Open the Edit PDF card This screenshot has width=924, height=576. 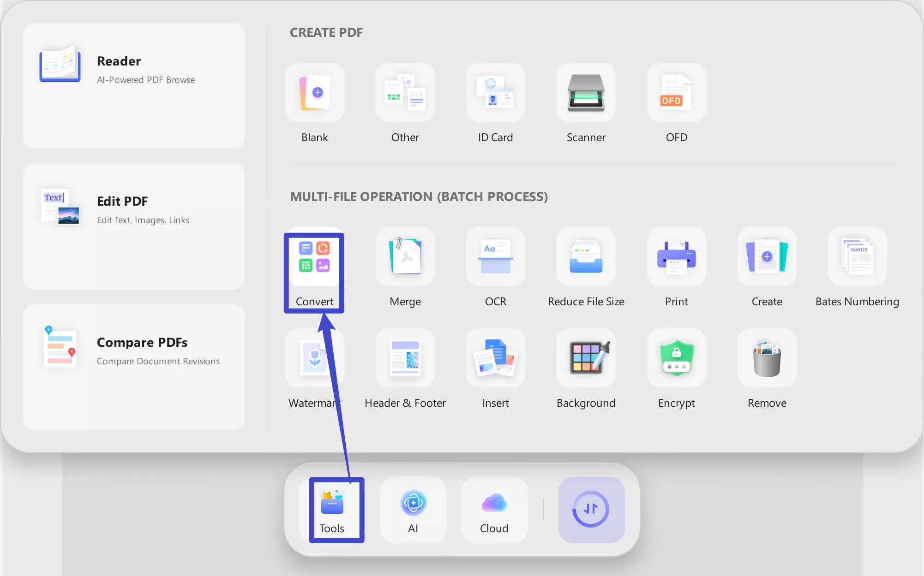134,226
